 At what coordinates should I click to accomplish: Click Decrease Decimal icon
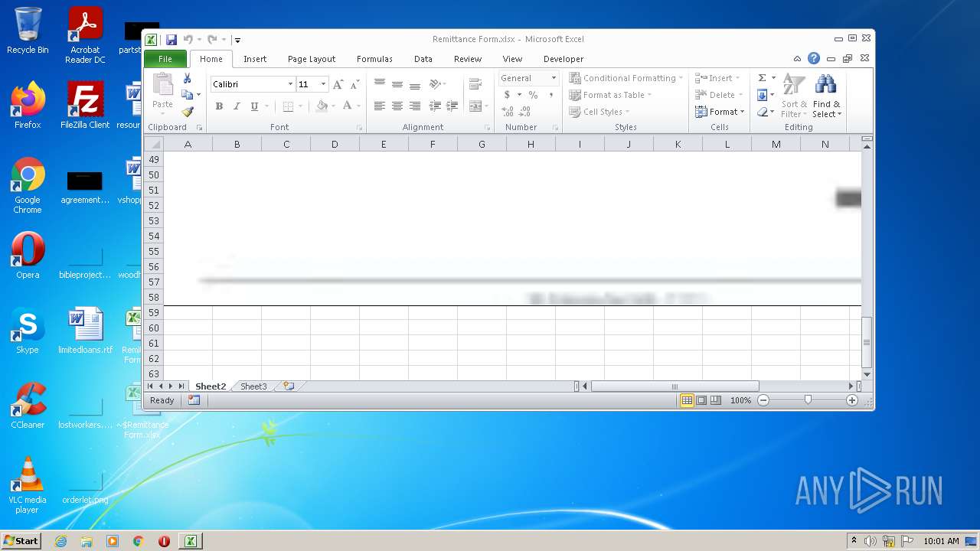click(525, 112)
